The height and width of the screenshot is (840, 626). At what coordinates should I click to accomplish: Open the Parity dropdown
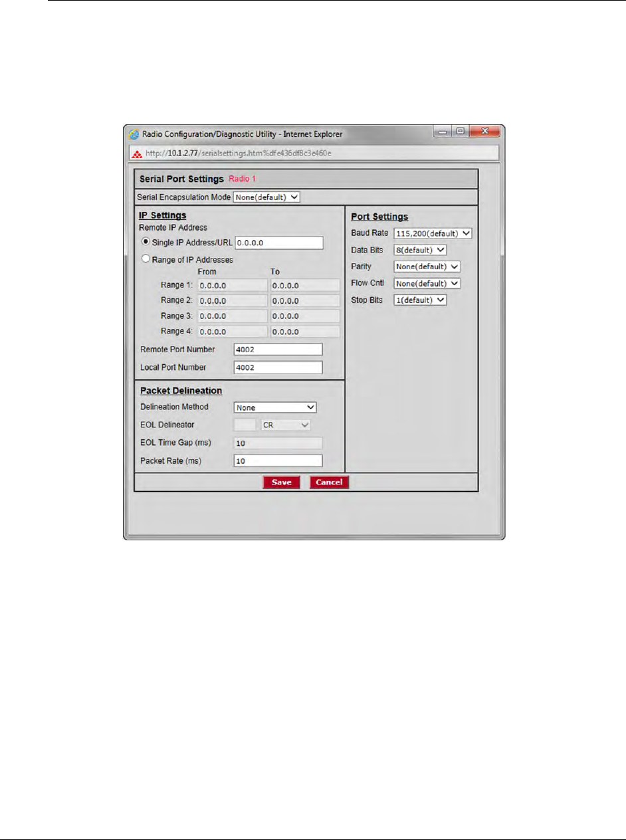[x=427, y=266]
